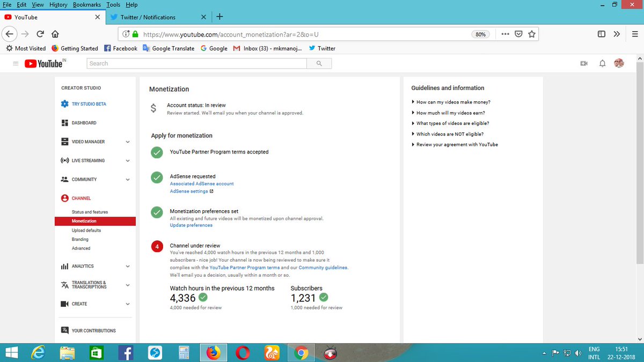Toggle the Firefox sidebar icon
644x362 pixels.
pos(602,34)
